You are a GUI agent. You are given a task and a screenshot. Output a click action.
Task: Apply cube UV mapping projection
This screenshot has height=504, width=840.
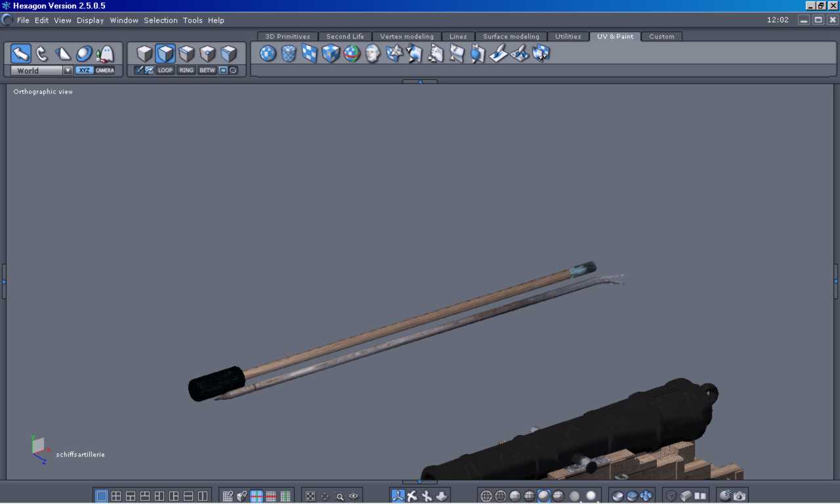[331, 53]
